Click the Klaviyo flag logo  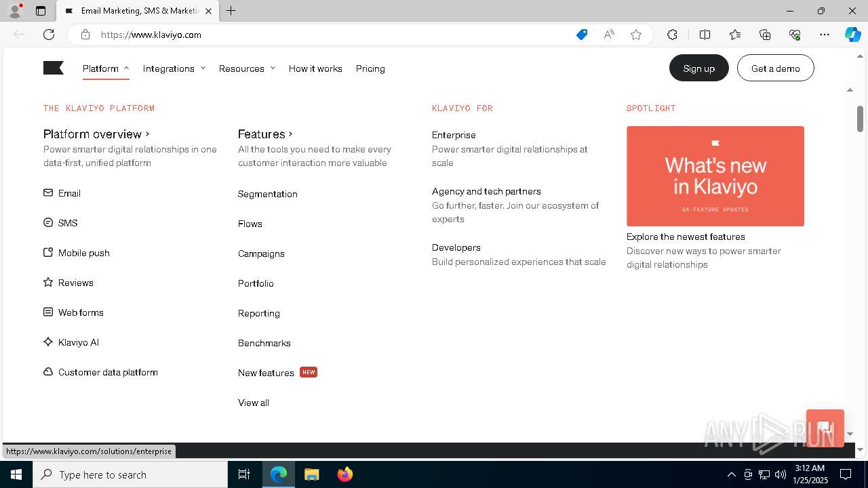tap(54, 68)
